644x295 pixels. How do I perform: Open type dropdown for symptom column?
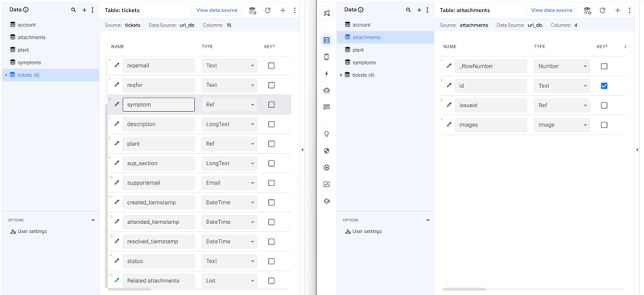pos(229,105)
